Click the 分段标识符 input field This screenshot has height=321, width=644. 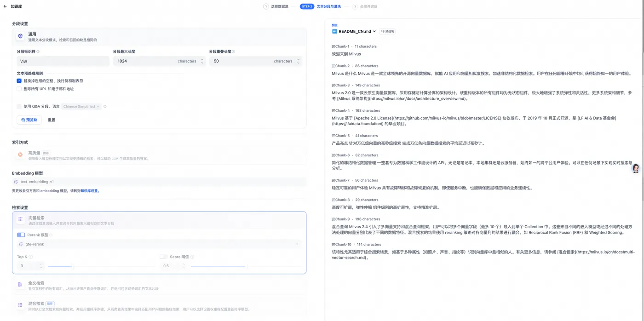pos(63,61)
